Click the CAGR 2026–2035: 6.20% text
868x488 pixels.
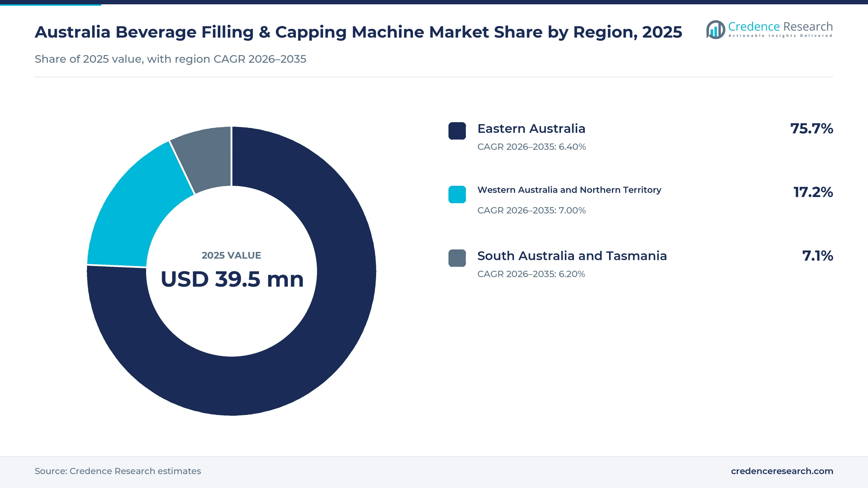(x=531, y=274)
